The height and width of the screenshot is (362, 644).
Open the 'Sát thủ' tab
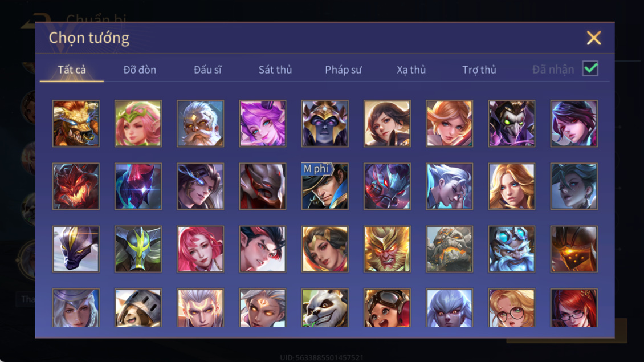(275, 70)
